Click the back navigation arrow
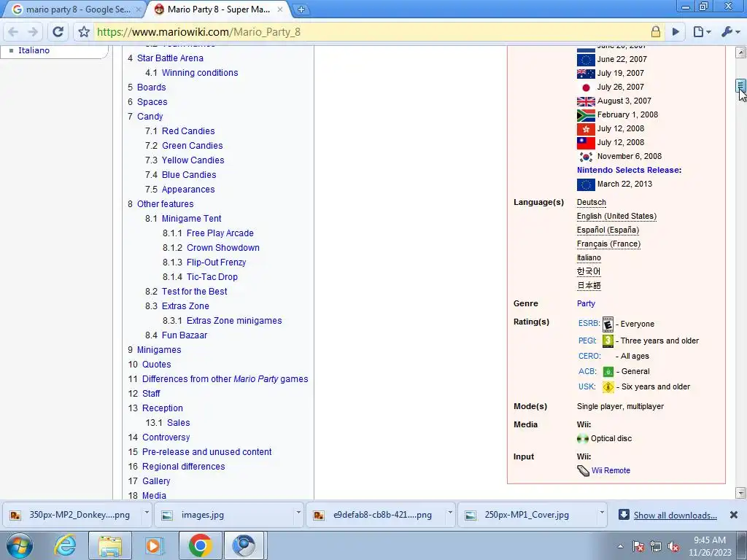Viewport: 747px width, 560px height. [x=13, y=32]
